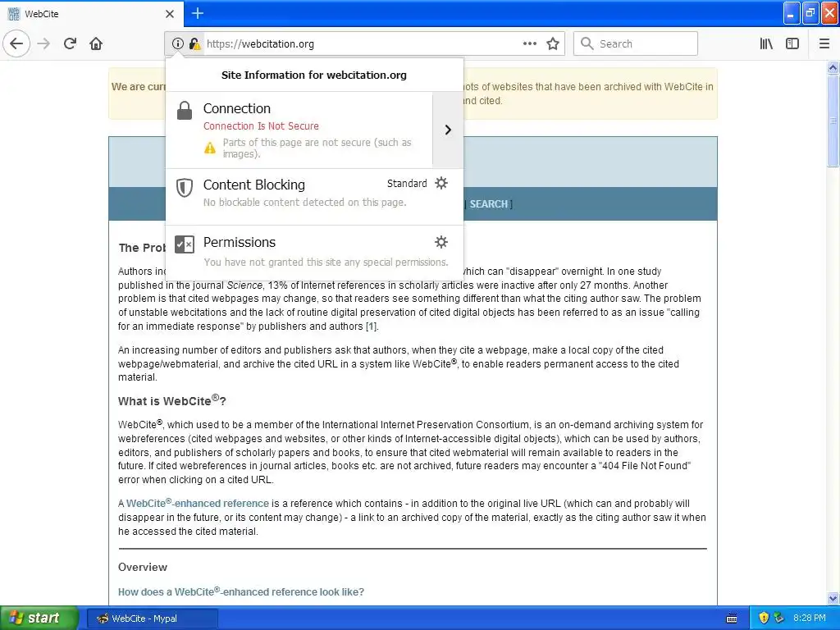The width and height of the screenshot is (840, 630).
Task: Click the forward navigation arrow
Action: pos(44,43)
